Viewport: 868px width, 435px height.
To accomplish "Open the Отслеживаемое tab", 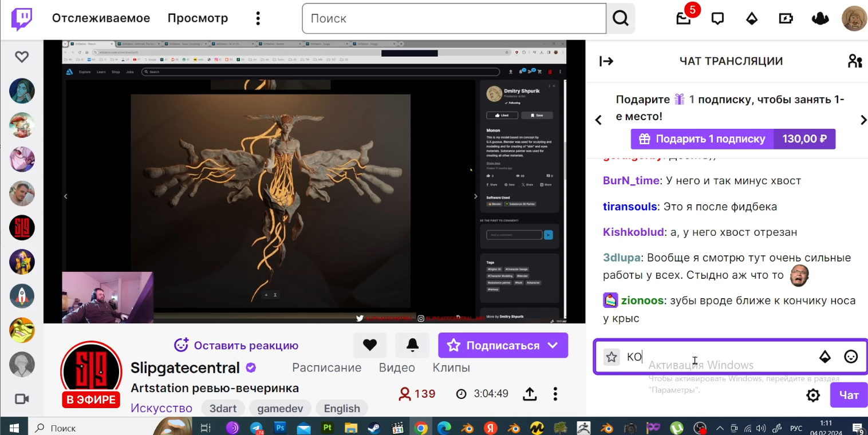I will click(101, 18).
